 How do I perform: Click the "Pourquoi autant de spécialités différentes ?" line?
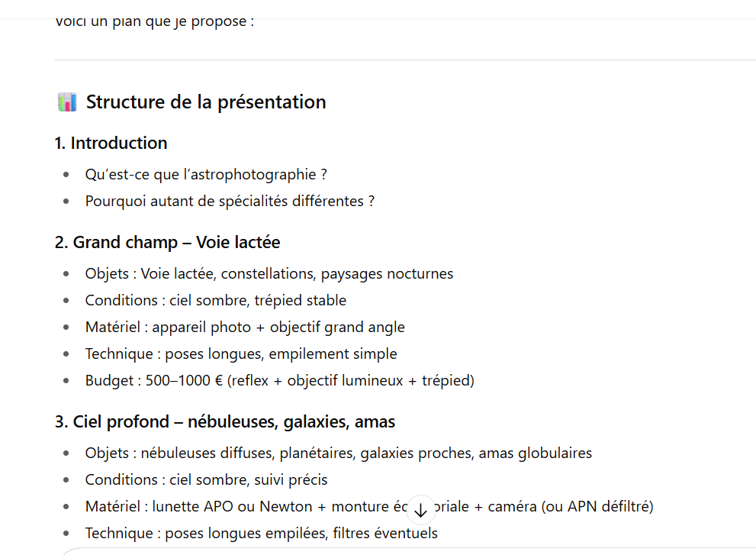(230, 201)
